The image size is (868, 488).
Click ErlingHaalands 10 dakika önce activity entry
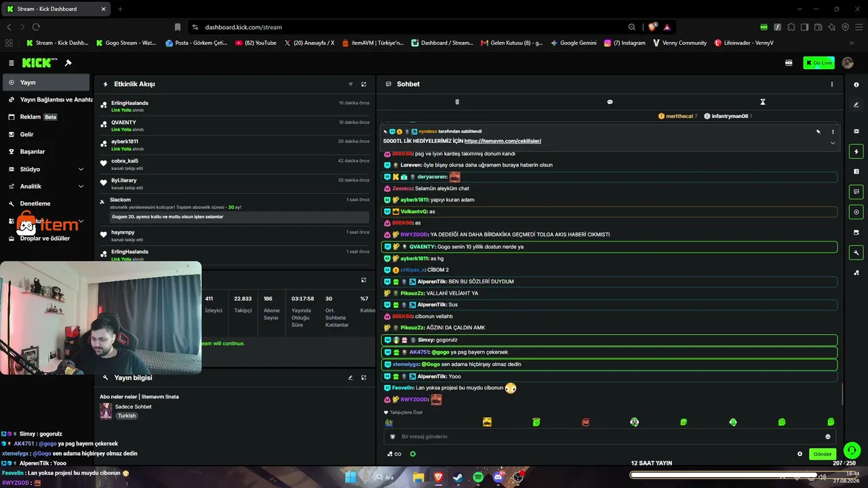tap(235, 106)
